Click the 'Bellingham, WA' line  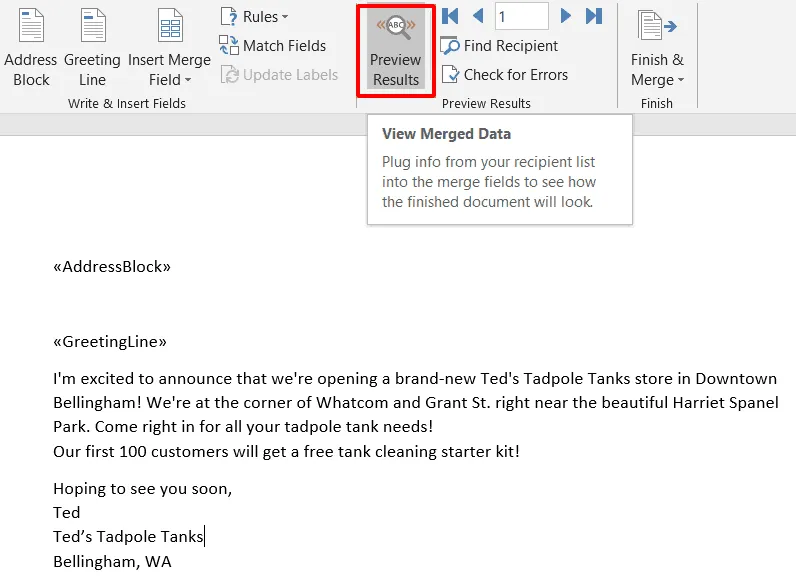112,562
